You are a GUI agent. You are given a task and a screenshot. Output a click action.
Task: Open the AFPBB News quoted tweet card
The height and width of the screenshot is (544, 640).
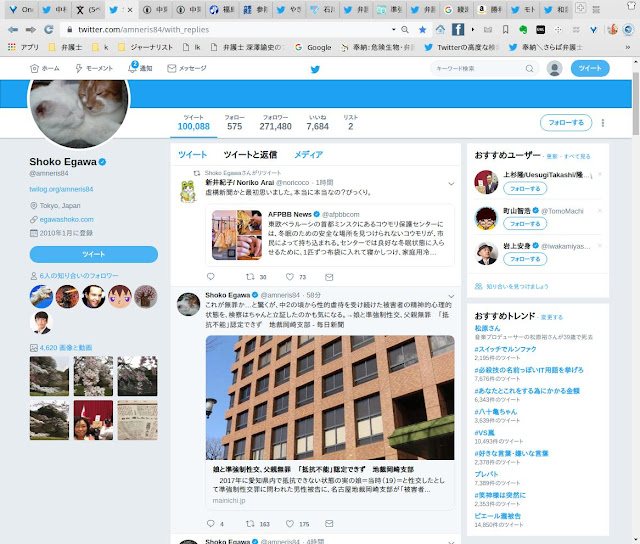point(330,235)
